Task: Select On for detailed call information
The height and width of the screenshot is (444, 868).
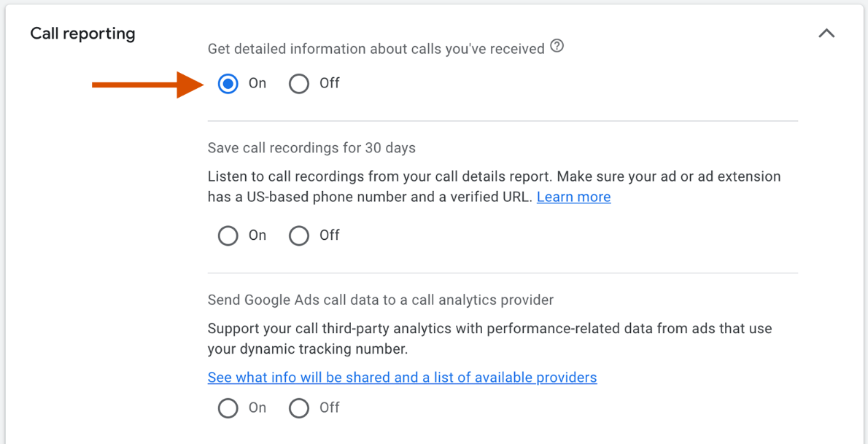Action: coord(228,84)
